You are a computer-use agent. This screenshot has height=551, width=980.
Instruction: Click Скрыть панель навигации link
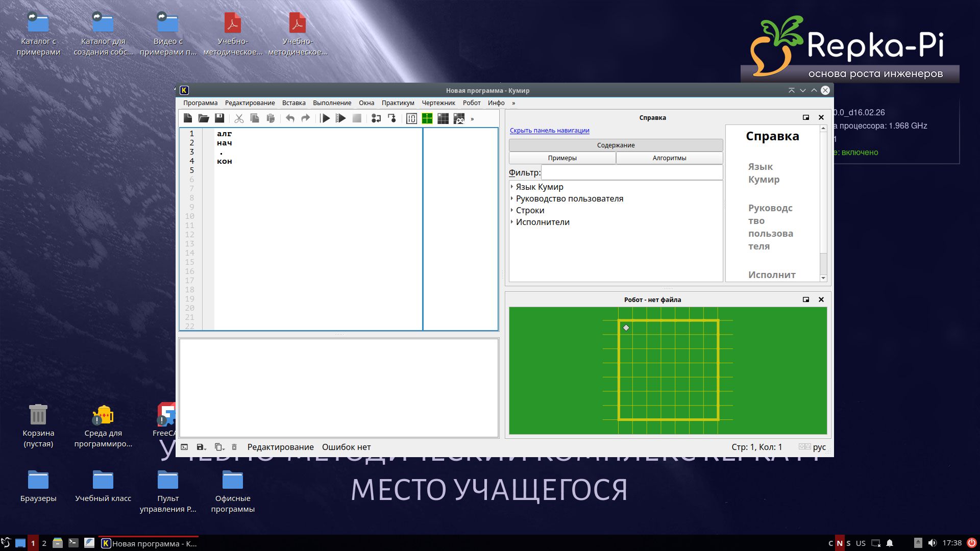pos(549,131)
